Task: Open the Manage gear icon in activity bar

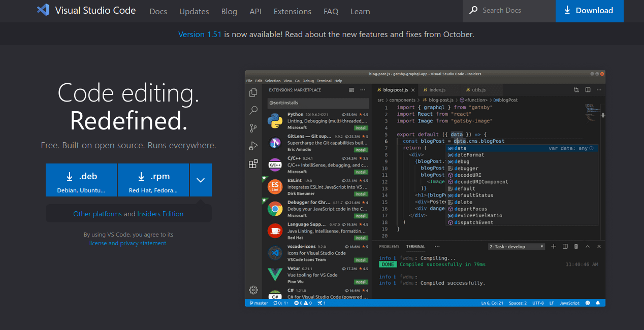Action: click(x=253, y=290)
